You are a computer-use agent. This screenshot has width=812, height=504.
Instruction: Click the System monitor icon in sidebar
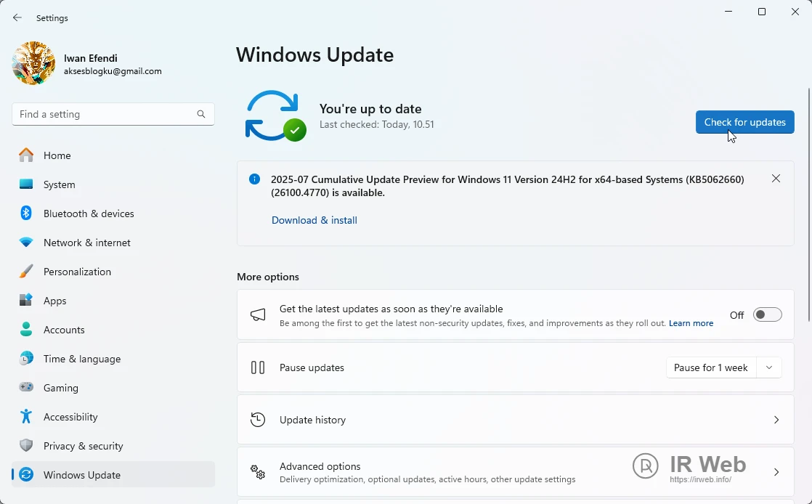26,184
